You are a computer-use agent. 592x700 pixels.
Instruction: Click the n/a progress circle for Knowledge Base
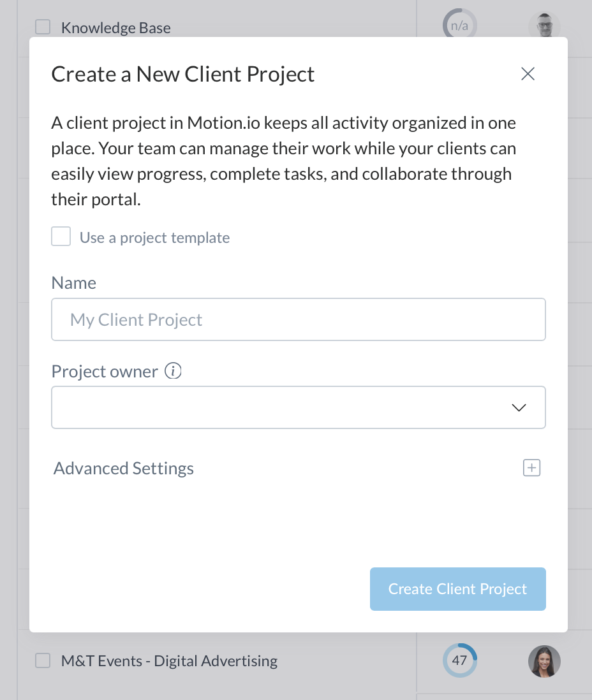[459, 26]
